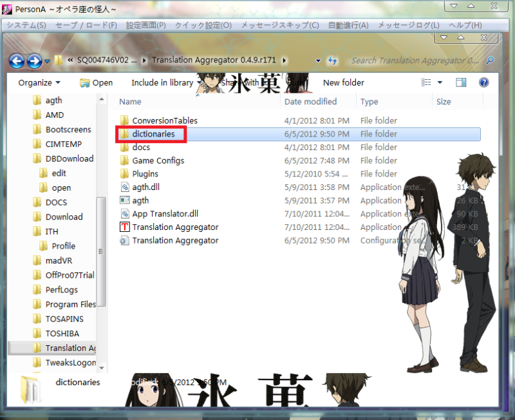The height and width of the screenshot is (420, 515).
Task: Open the Organize dropdown menu
Action: click(39, 82)
